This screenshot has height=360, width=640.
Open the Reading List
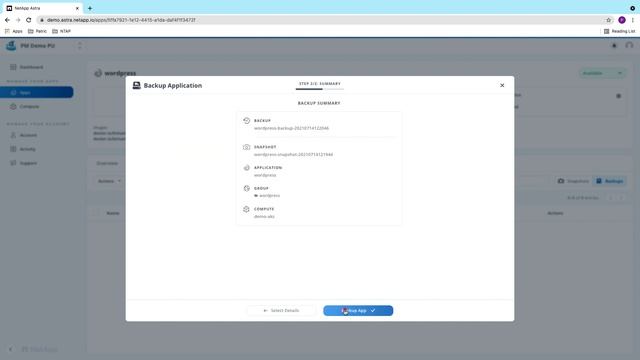(620, 31)
